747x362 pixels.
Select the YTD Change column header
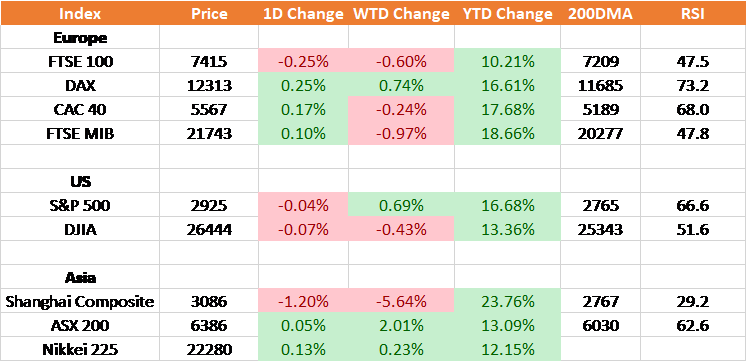tap(507, 13)
